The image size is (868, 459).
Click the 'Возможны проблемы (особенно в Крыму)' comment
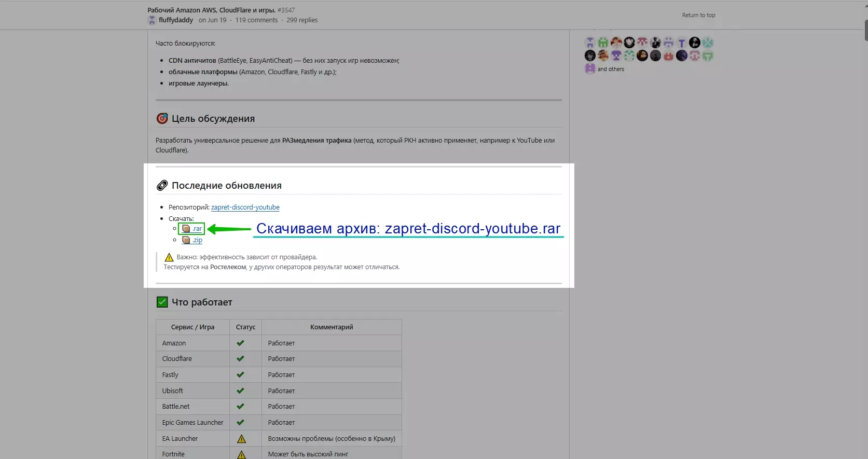tap(332, 439)
